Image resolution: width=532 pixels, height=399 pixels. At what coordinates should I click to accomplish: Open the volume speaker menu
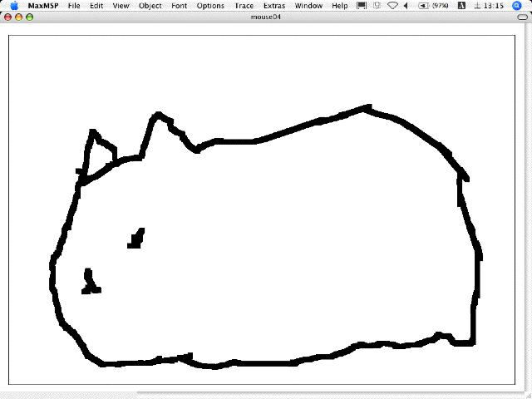[x=406, y=6]
